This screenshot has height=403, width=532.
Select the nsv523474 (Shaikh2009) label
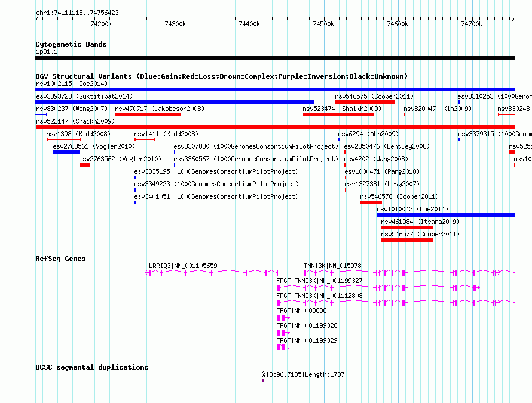(342, 109)
